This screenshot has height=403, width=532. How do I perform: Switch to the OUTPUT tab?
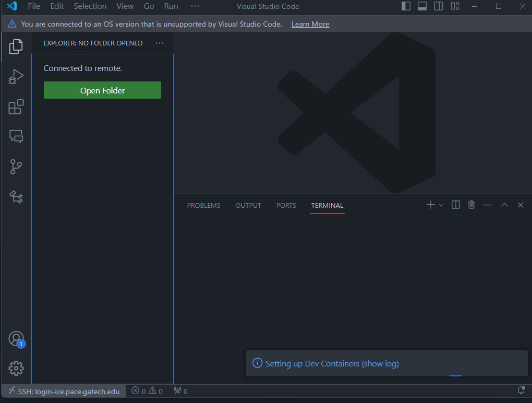click(x=248, y=206)
